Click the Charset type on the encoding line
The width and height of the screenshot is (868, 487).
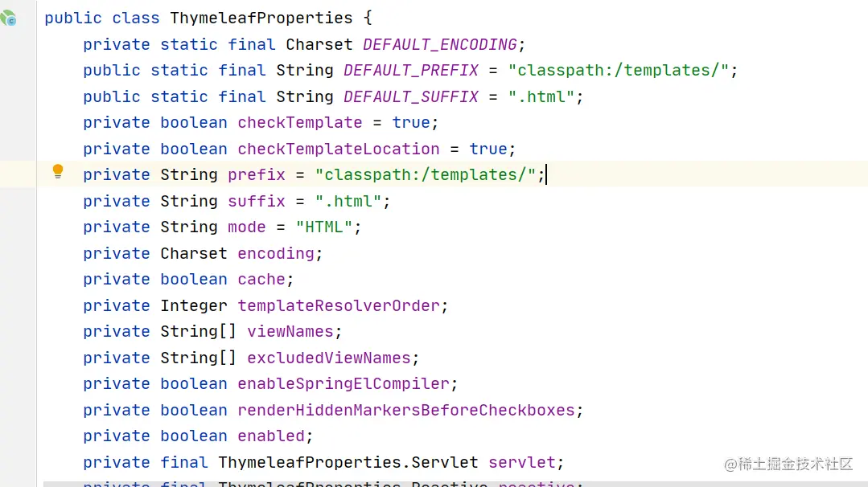pyautogui.click(x=194, y=253)
